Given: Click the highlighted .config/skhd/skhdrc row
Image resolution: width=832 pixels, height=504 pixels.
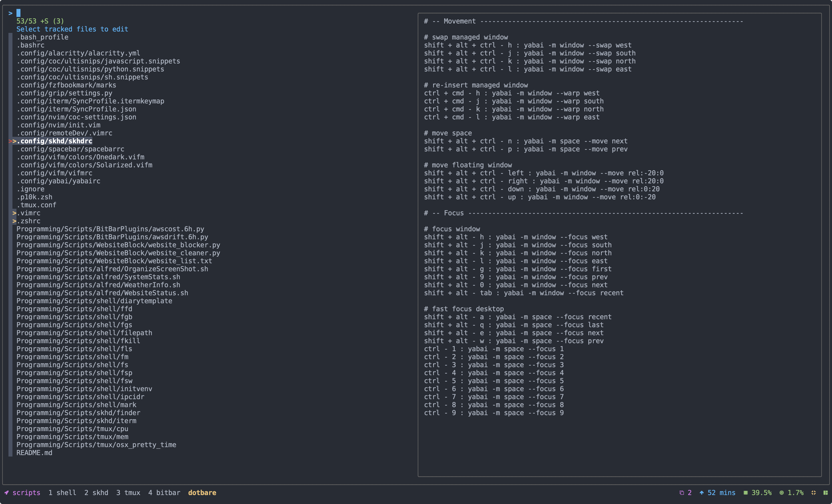Looking at the screenshot, I should (54, 141).
